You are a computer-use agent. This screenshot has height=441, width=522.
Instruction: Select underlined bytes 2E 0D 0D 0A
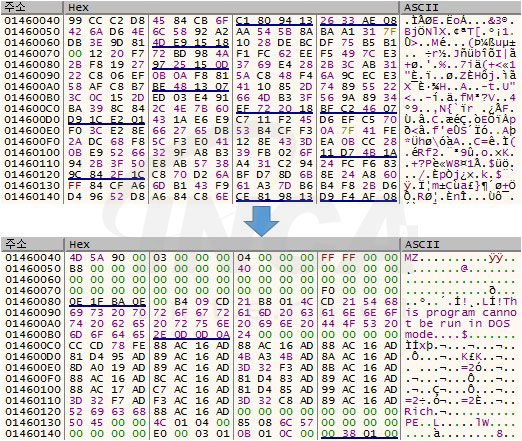[191, 335]
